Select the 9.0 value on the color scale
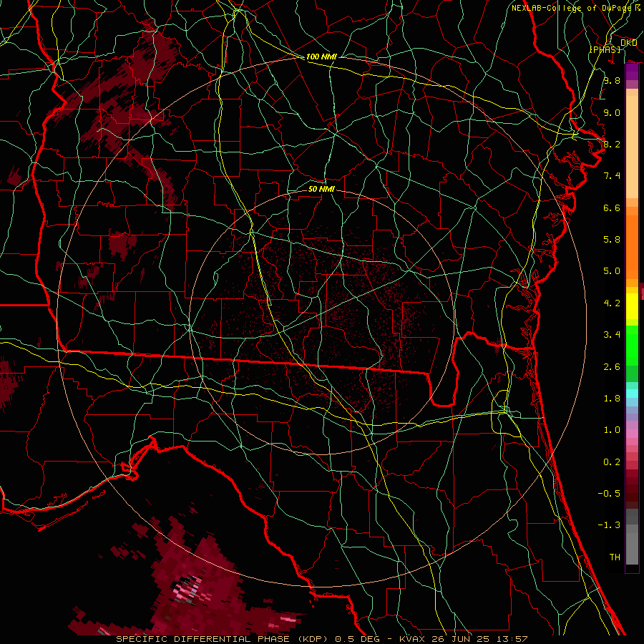 [x=612, y=112]
